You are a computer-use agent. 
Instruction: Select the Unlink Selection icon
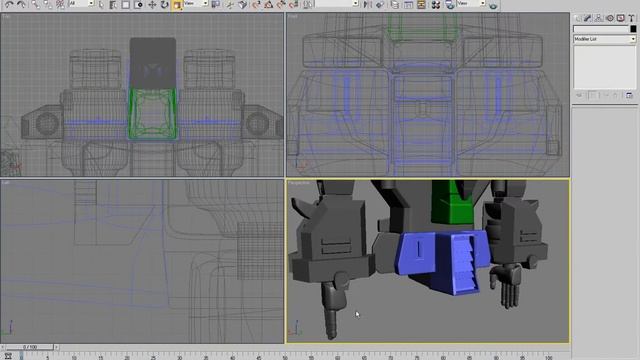[48, 4]
